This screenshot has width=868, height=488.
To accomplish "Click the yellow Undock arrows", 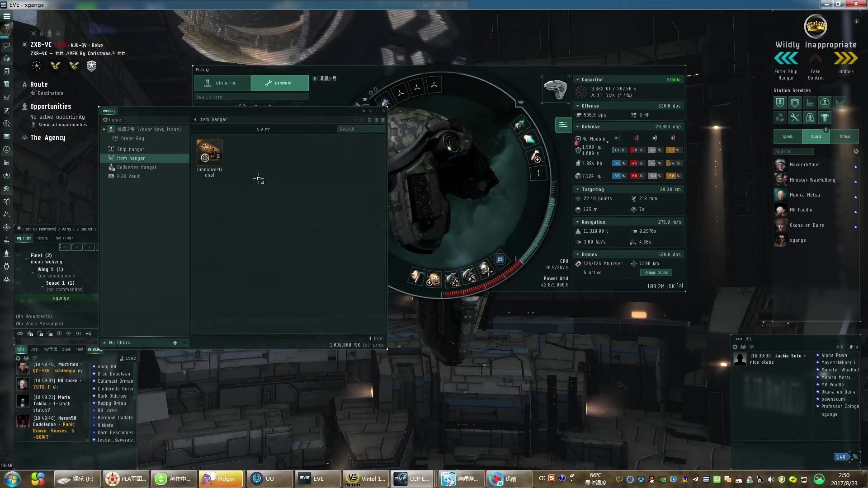I will [845, 58].
